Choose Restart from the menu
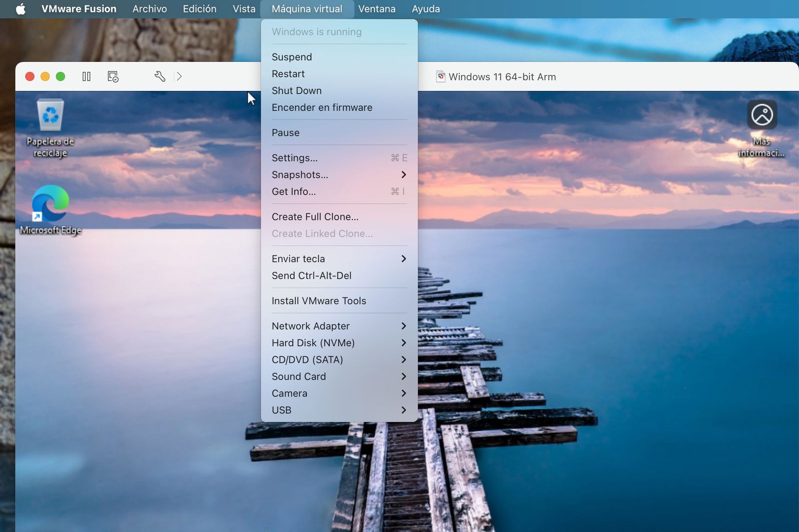Image resolution: width=799 pixels, height=532 pixels. 339,74
